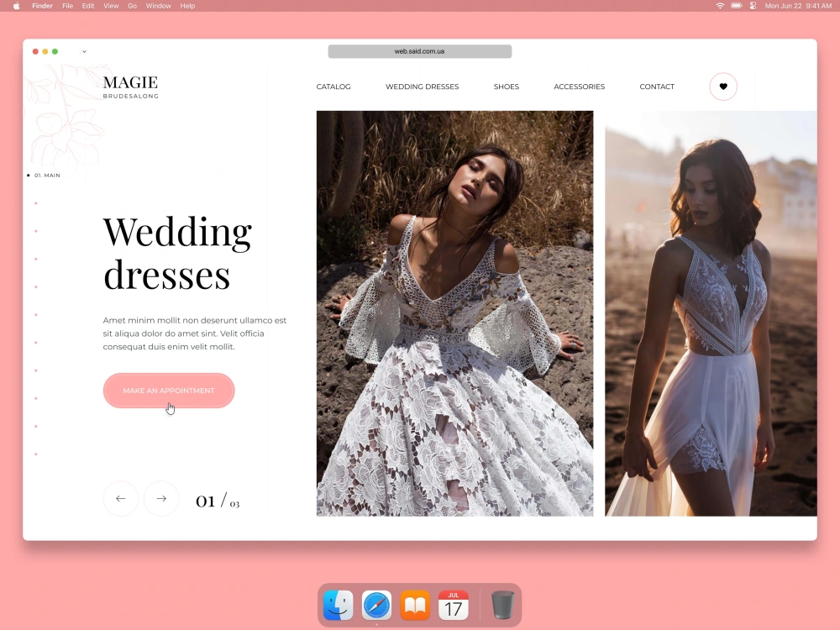
Task: Click the date and time display
Action: point(798,6)
